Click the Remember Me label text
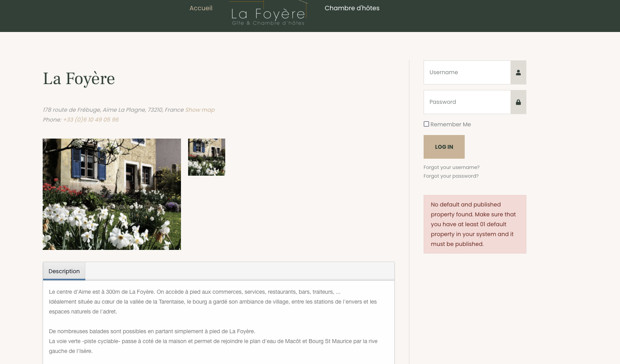Viewport: 620px width, 364px height. (x=450, y=124)
